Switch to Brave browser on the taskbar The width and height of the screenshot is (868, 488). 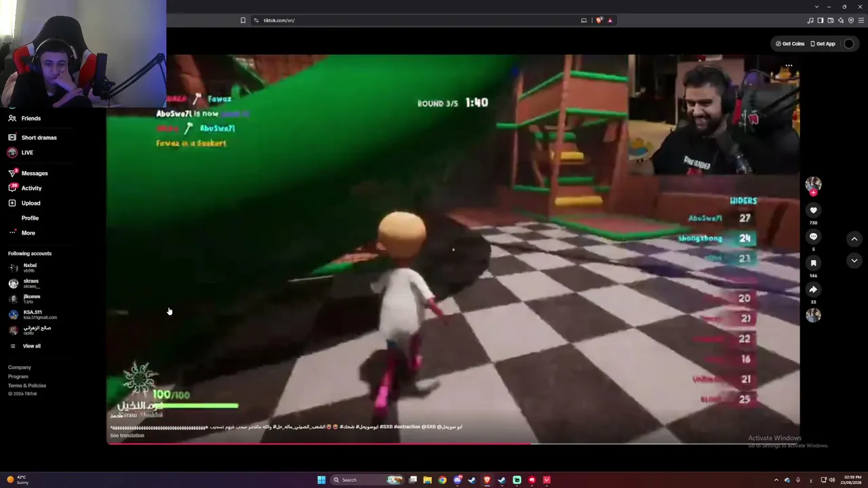pos(487,480)
